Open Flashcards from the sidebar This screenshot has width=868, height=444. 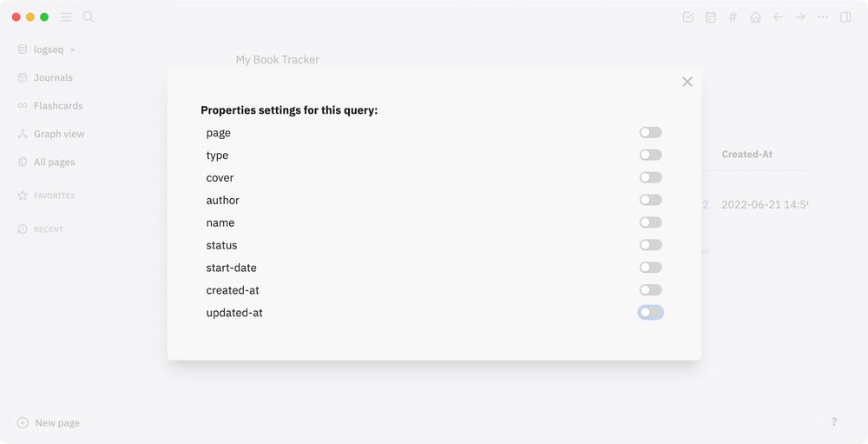57,106
